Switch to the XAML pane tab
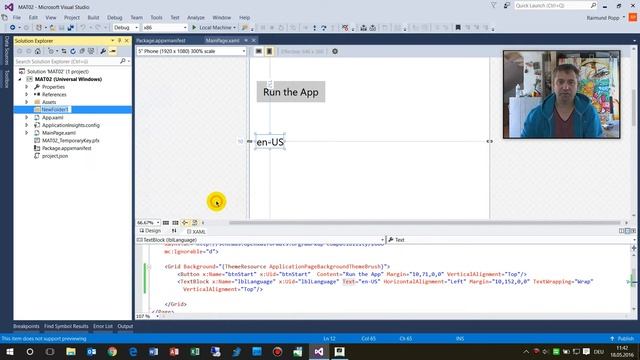 196,231
